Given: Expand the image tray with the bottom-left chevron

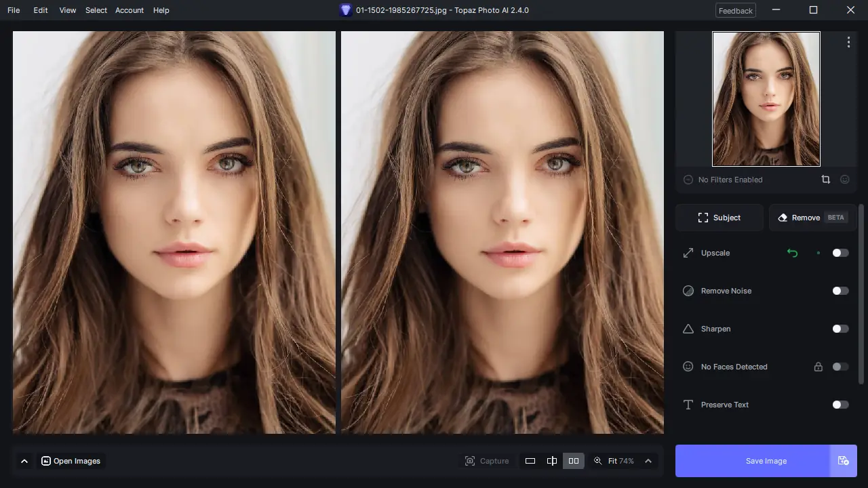Looking at the screenshot, I should click(x=24, y=461).
